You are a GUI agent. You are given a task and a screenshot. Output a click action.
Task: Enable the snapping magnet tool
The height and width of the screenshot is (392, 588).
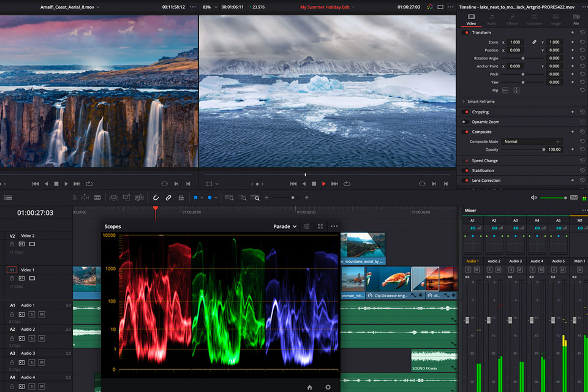[156, 198]
